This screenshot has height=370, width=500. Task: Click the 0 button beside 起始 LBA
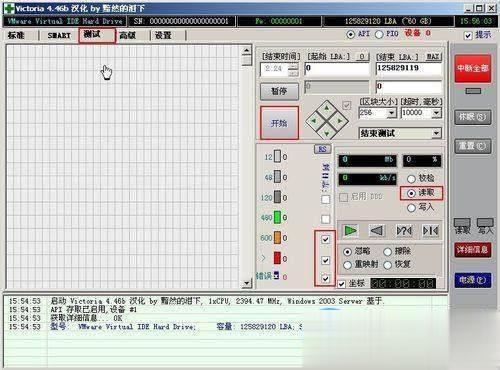click(x=362, y=57)
